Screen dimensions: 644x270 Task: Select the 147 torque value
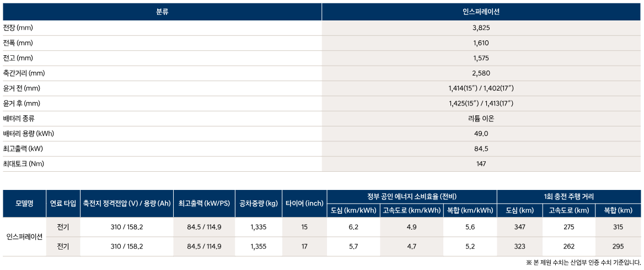(x=481, y=164)
